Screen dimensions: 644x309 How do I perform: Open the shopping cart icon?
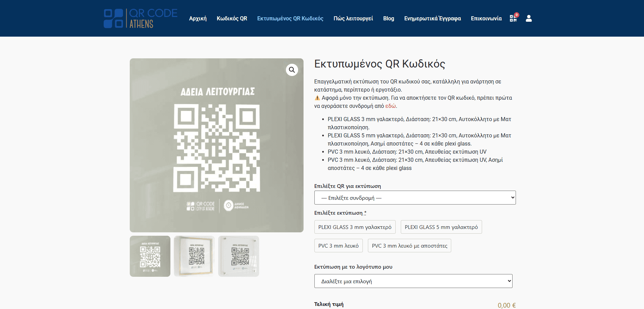tap(513, 18)
